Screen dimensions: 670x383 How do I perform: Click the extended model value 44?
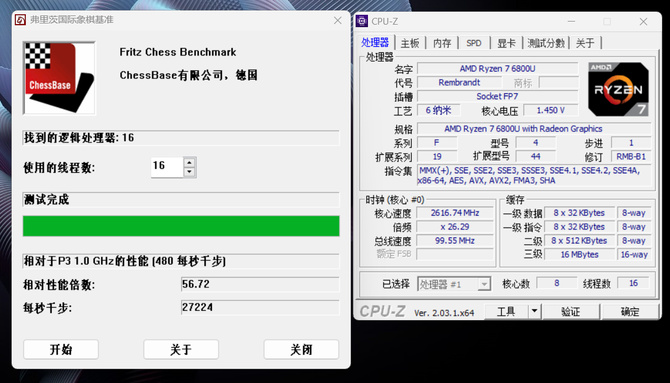(x=535, y=156)
